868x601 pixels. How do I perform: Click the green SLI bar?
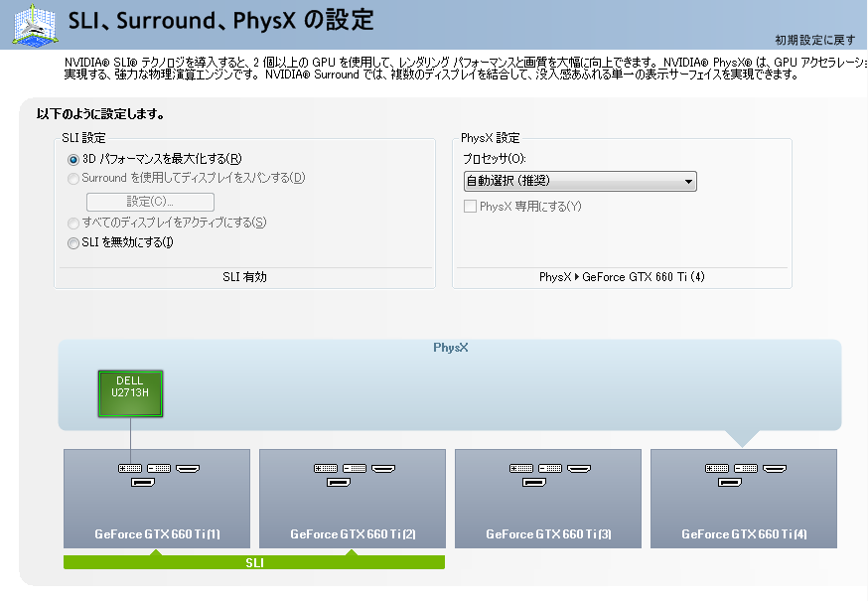pos(254,562)
